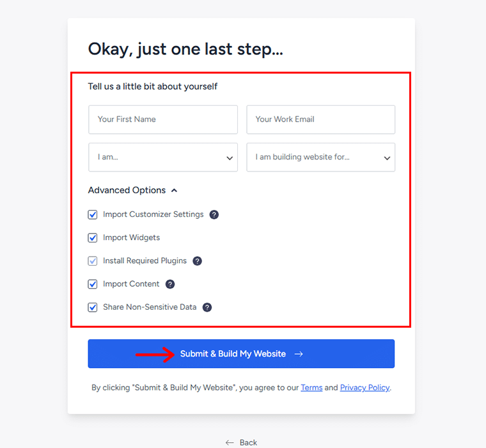Click the left arrow icon beside Back

(x=230, y=442)
